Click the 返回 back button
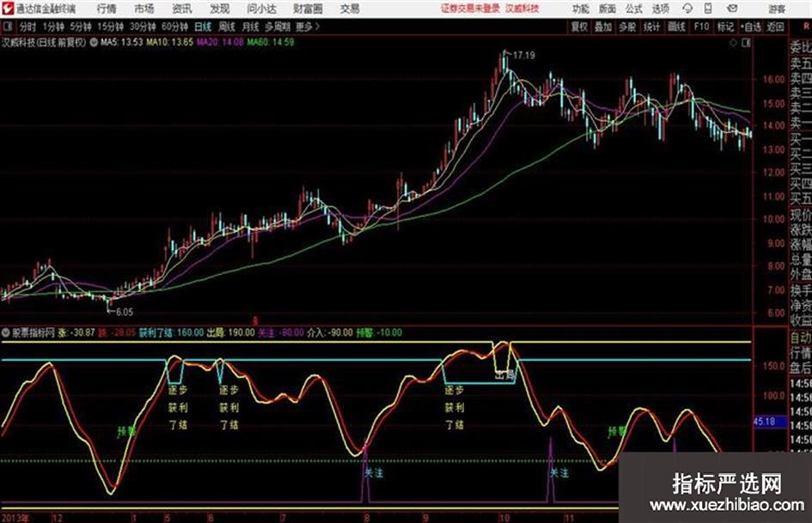This screenshot has width=812, height=523. (x=775, y=27)
